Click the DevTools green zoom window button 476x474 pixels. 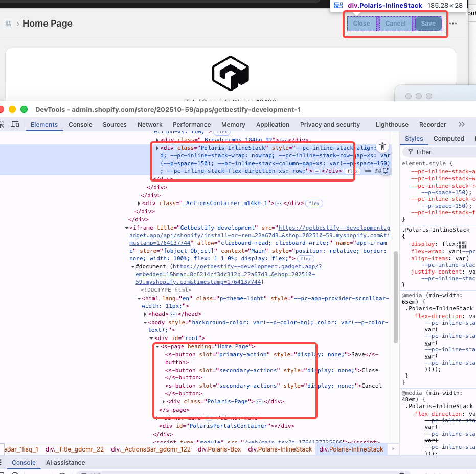coord(24,109)
